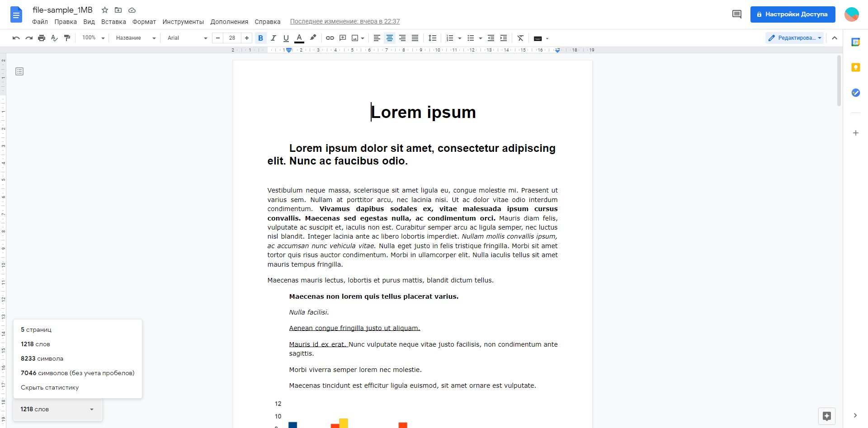The width and height of the screenshot is (868, 428).
Task: Open the Вставка menu
Action: click(x=113, y=22)
